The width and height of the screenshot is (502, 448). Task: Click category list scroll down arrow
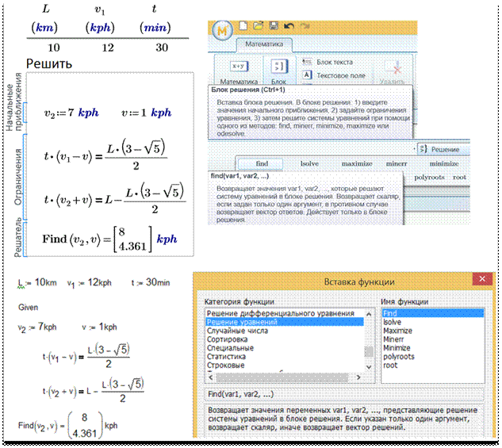[369, 367]
